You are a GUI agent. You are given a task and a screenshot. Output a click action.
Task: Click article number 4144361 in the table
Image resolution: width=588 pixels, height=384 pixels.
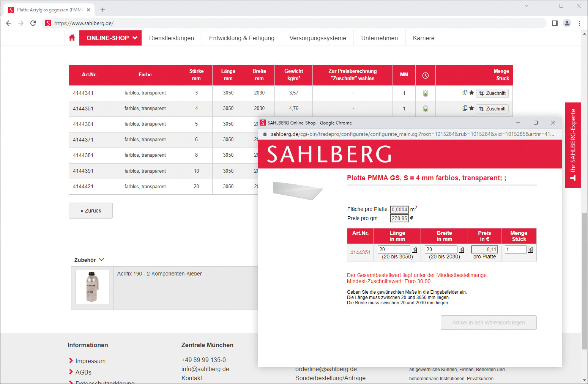coord(83,124)
